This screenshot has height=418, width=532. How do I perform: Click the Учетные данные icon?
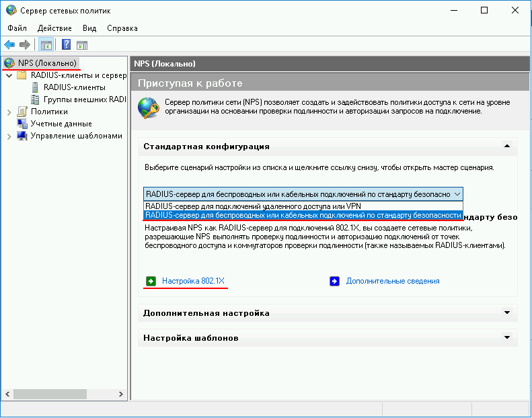22,124
